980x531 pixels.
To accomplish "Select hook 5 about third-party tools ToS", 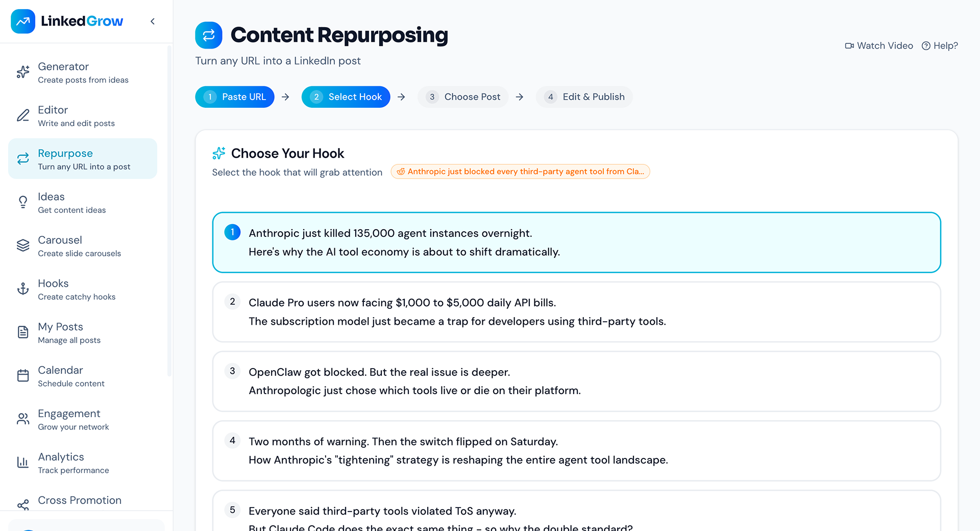I will pos(577,511).
